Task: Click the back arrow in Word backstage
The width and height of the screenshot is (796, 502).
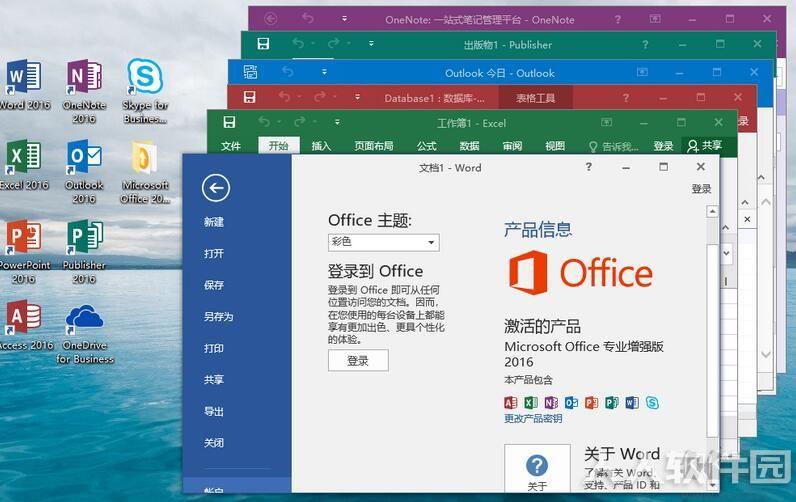Action: [216, 188]
